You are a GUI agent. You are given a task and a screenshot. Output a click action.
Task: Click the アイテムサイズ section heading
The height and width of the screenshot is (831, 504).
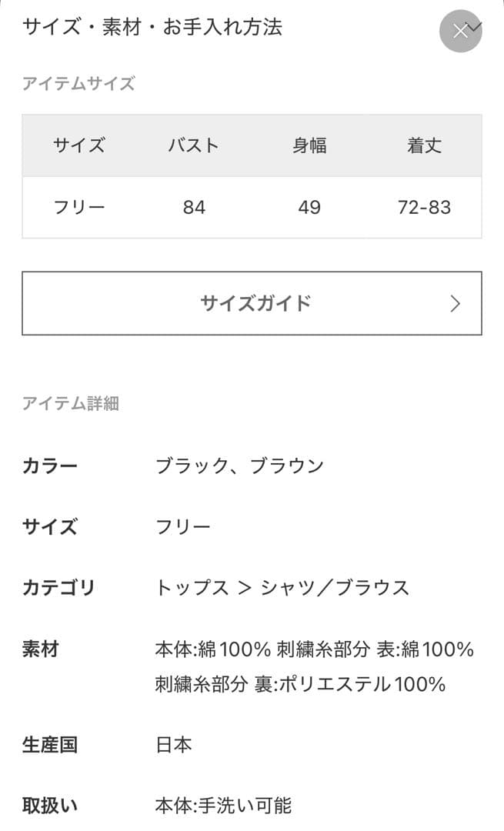pyautogui.click(x=79, y=83)
